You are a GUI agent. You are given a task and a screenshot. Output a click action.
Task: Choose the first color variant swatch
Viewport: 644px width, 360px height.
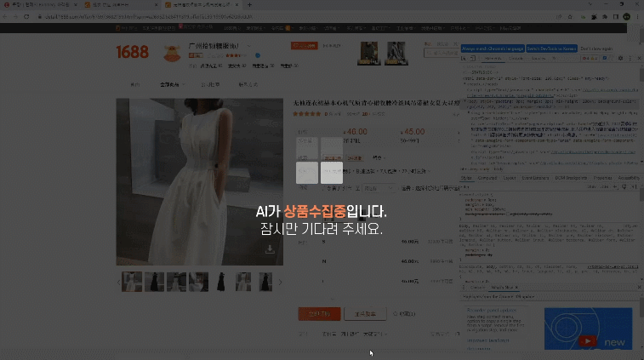pyautogui.click(x=306, y=150)
